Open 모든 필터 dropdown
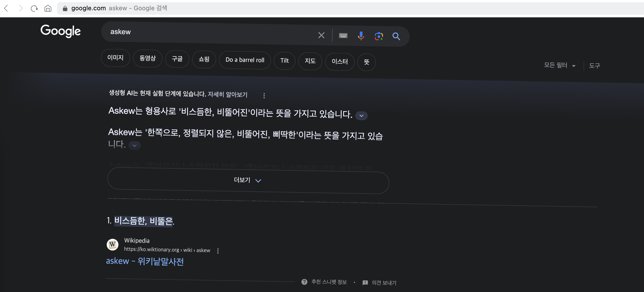 tap(559, 65)
